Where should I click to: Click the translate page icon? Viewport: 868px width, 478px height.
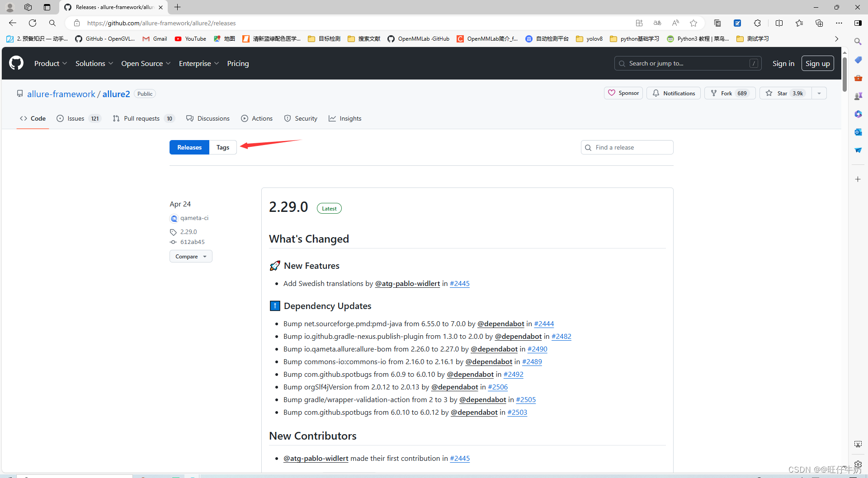657,23
